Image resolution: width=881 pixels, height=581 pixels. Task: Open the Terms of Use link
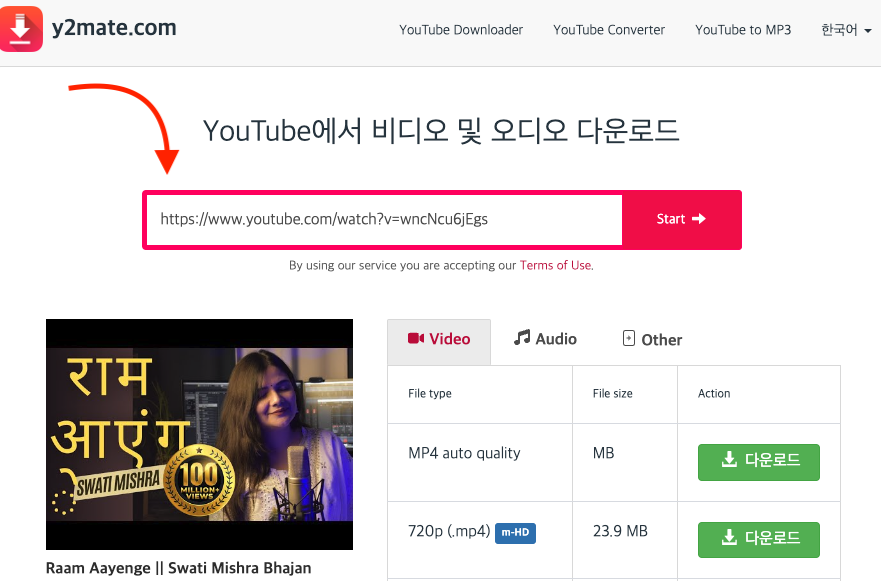click(x=555, y=266)
